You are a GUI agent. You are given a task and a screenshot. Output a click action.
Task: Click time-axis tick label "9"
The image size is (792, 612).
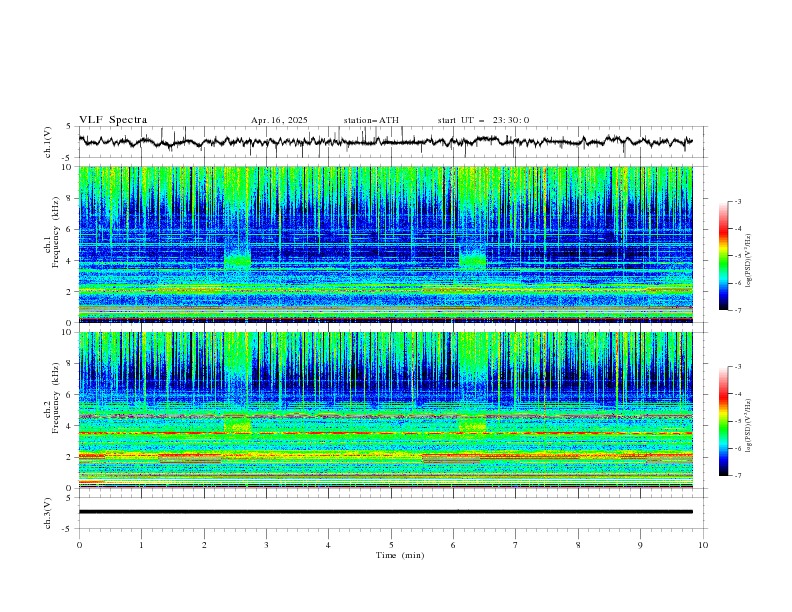point(640,545)
